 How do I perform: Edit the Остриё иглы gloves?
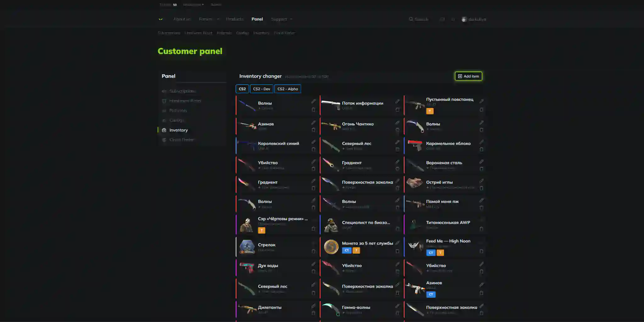tap(481, 181)
